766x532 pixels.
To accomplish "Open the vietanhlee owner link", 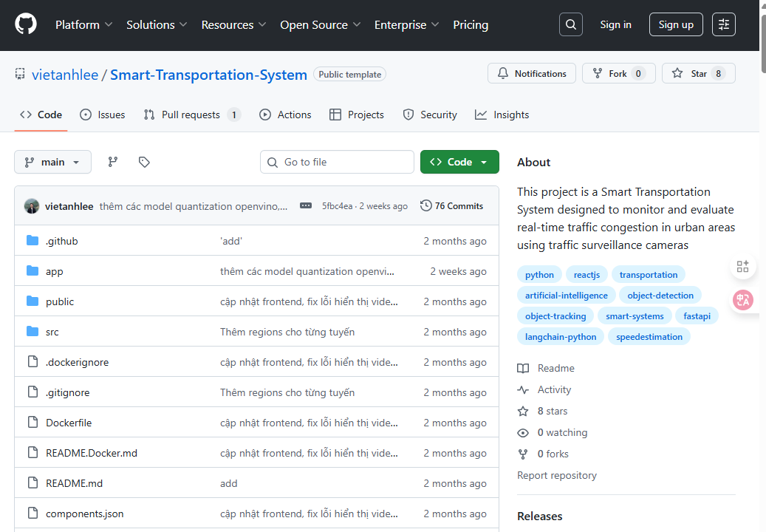I will tap(65, 75).
